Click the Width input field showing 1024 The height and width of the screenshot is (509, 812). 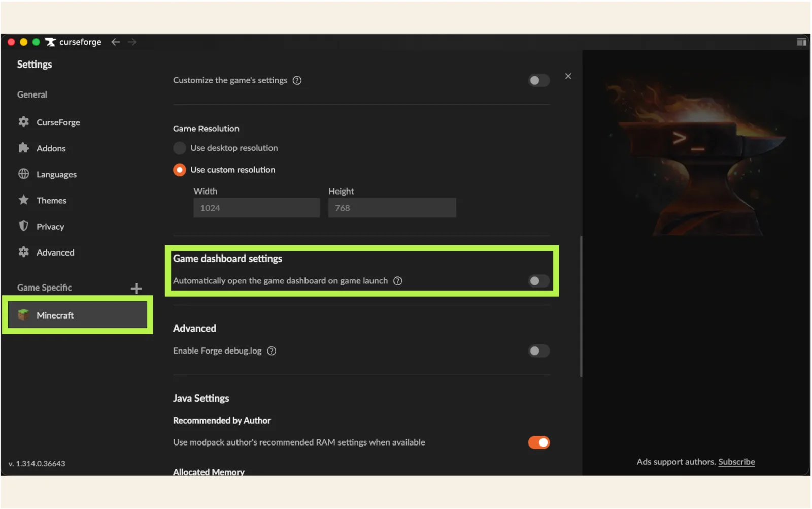256,208
